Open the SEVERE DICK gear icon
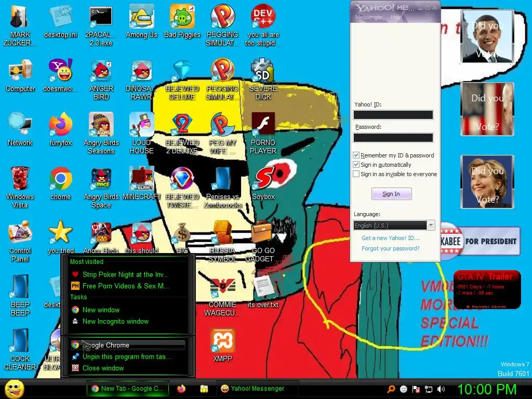Viewport: 532px width, 399px height. 263,79
